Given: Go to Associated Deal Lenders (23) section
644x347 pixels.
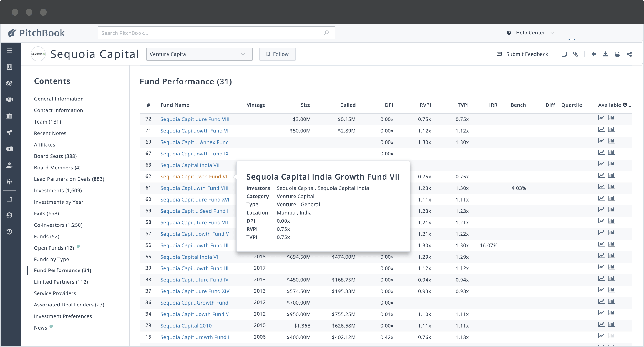Looking at the screenshot, I should coord(69,305).
